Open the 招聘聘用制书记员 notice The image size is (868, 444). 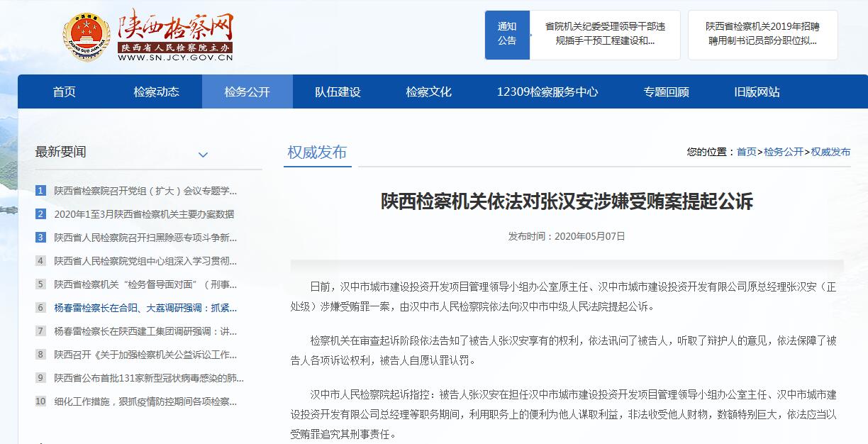(762, 35)
